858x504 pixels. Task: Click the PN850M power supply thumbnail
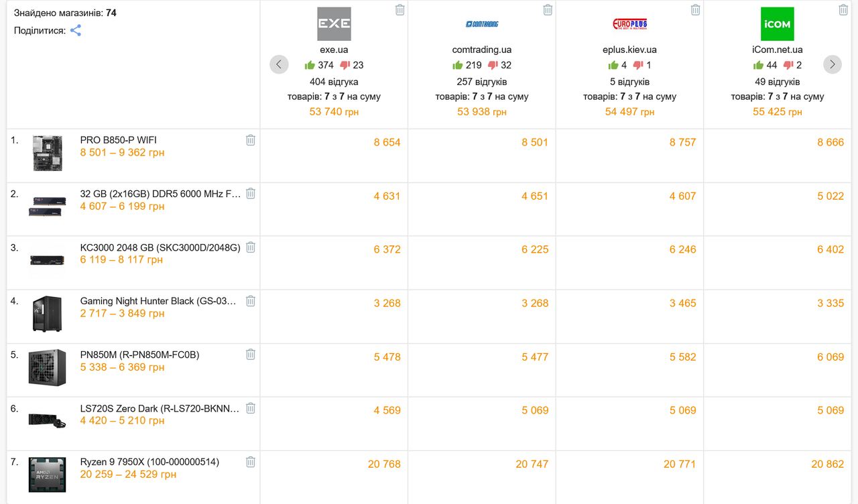[x=48, y=367]
